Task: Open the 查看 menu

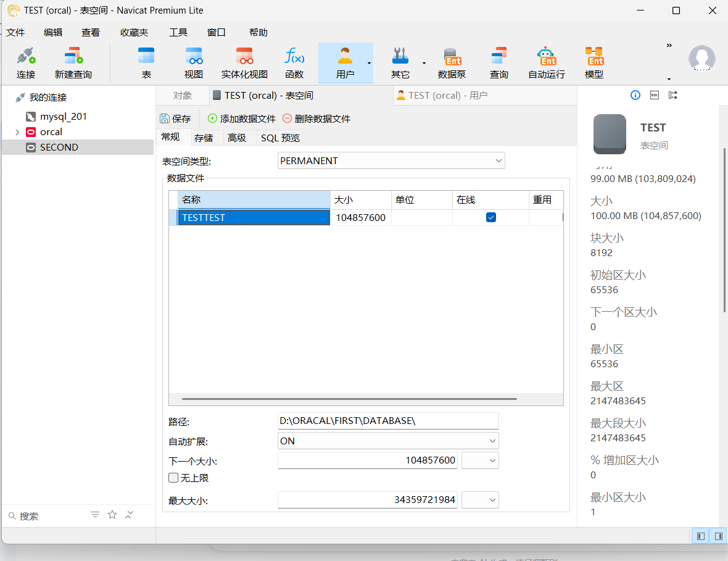Action: click(x=91, y=33)
